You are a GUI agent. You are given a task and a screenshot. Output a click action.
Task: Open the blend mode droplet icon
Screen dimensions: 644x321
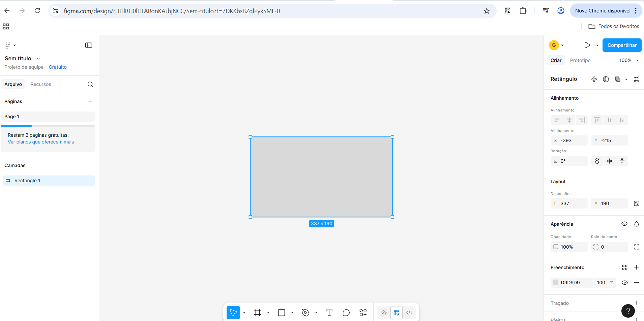637,224
